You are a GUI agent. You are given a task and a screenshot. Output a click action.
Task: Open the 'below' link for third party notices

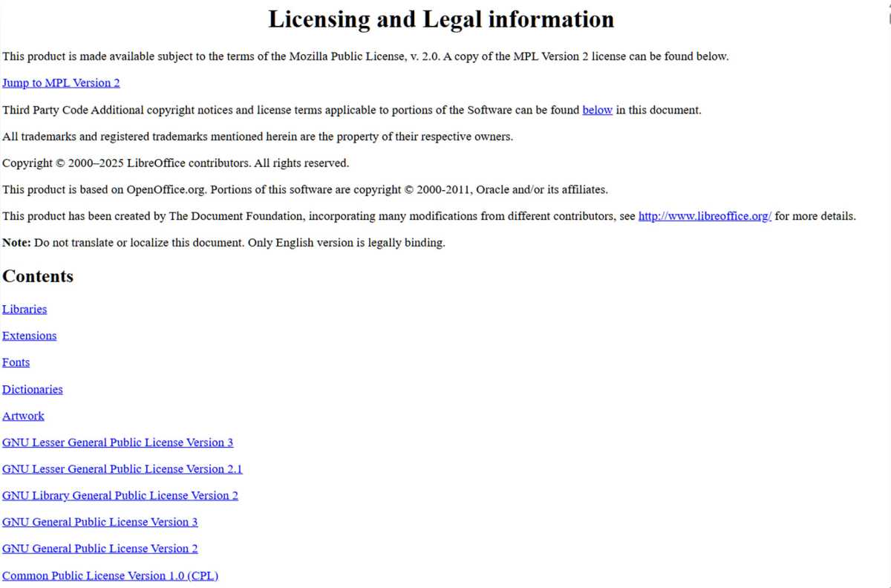click(x=597, y=109)
